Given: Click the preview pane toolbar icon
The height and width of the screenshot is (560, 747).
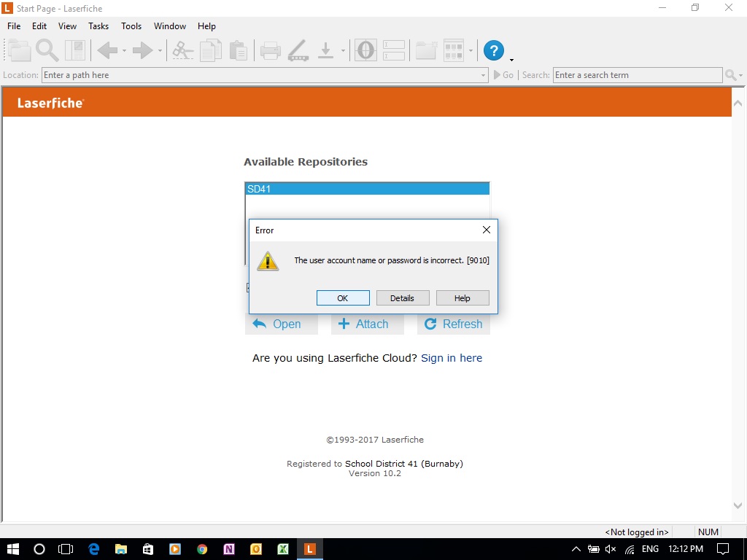Looking at the screenshot, I should (x=75, y=50).
